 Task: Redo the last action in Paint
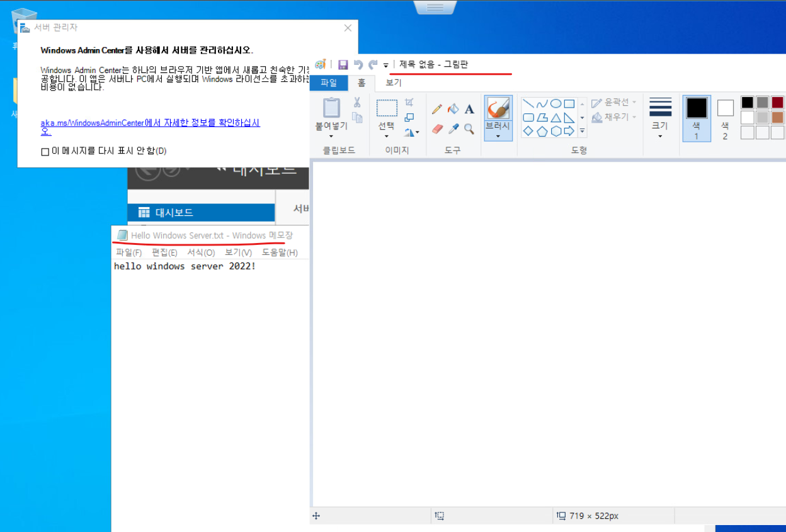373,64
